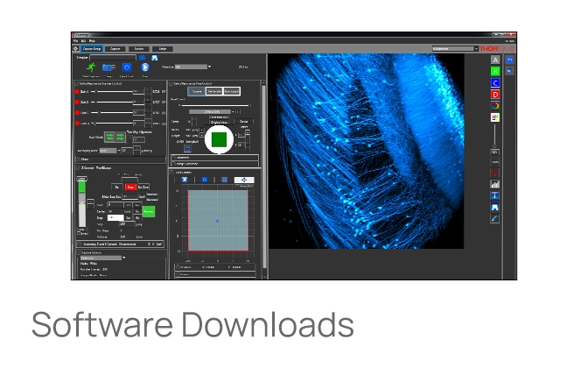Click the green button in Z control
The width and height of the screenshot is (588, 368).
point(149,211)
